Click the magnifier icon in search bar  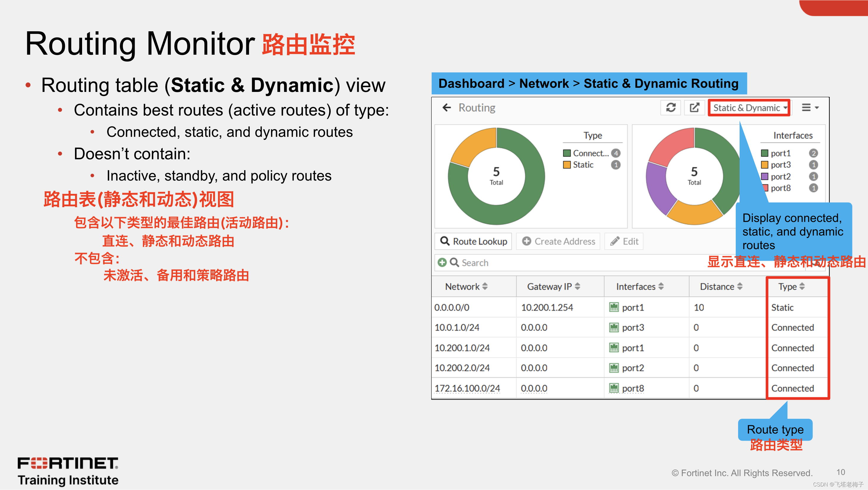[454, 262]
